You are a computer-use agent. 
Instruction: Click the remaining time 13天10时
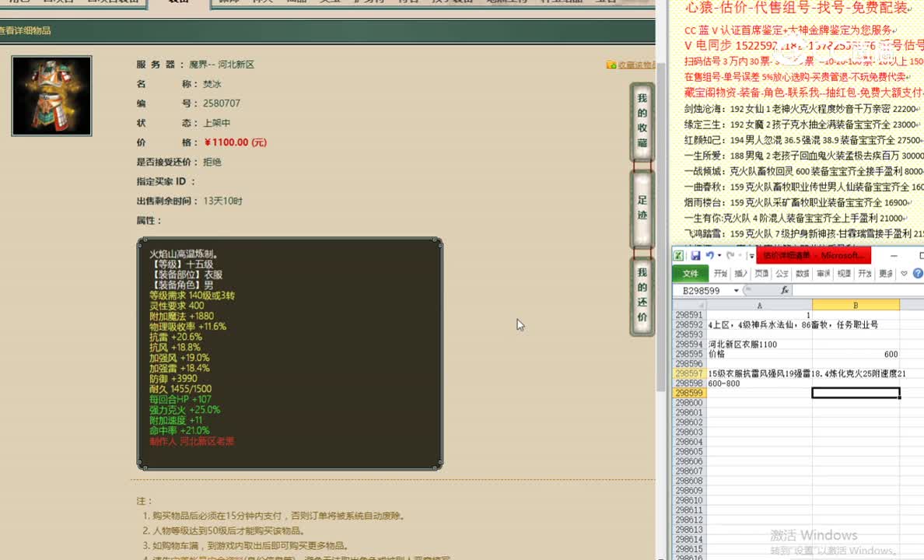click(222, 201)
